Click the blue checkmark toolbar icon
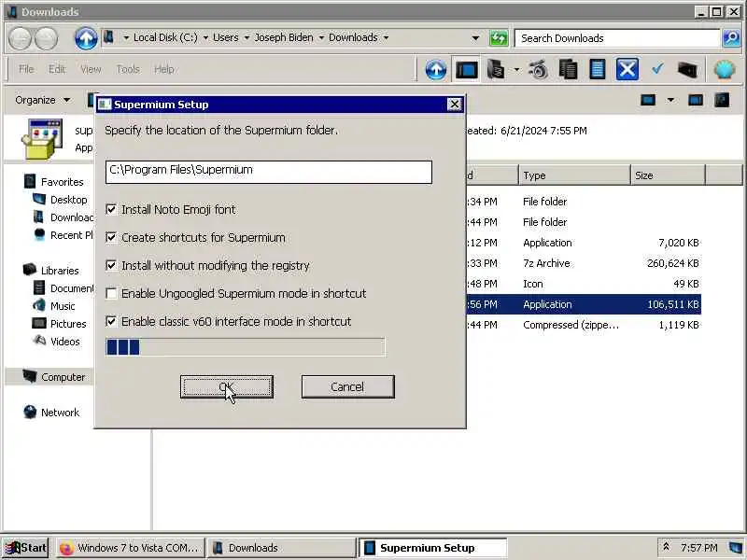The height and width of the screenshot is (560, 747). click(657, 69)
